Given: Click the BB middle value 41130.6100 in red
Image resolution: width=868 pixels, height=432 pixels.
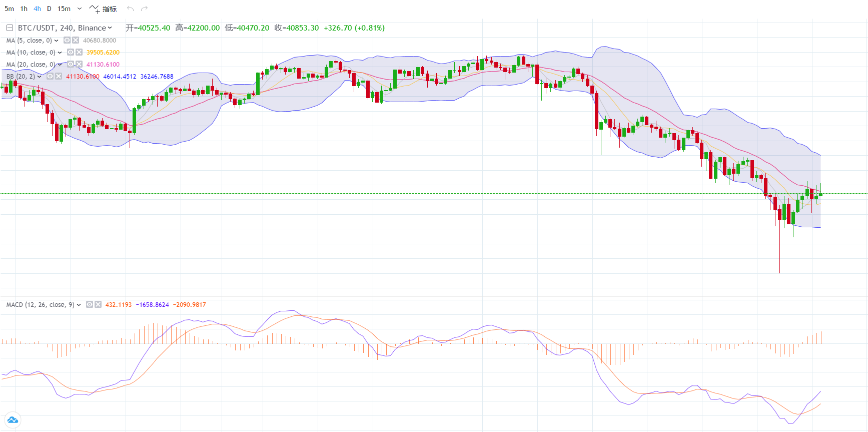Looking at the screenshot, I should pyautogui.click(x=83, y=77).
